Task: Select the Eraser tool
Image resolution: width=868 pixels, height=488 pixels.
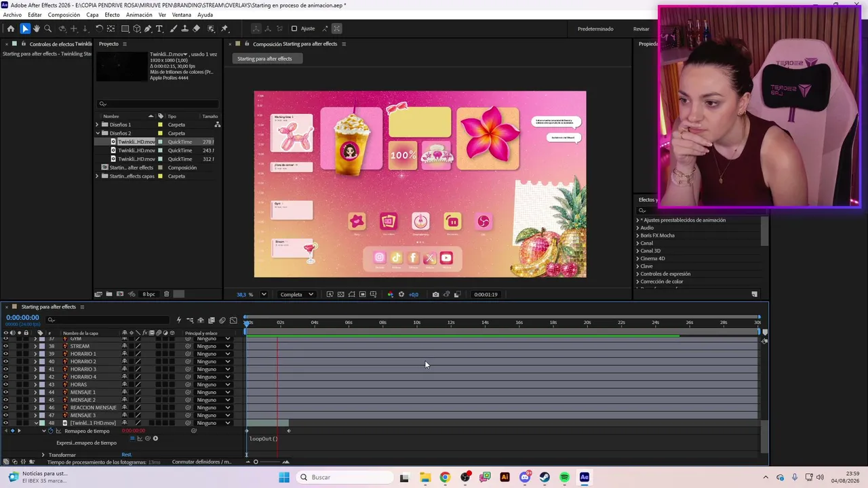Action: [x=196, y=28]
